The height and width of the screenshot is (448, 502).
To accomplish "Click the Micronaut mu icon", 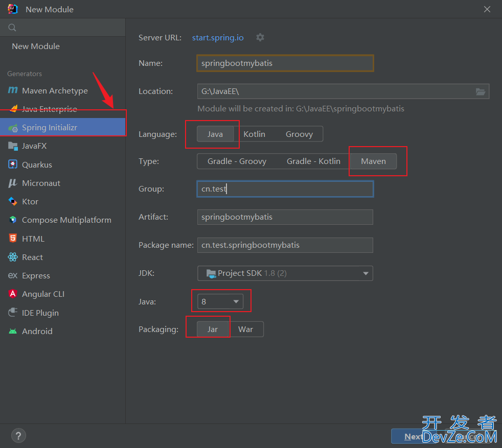I will (x=13, y=183).
